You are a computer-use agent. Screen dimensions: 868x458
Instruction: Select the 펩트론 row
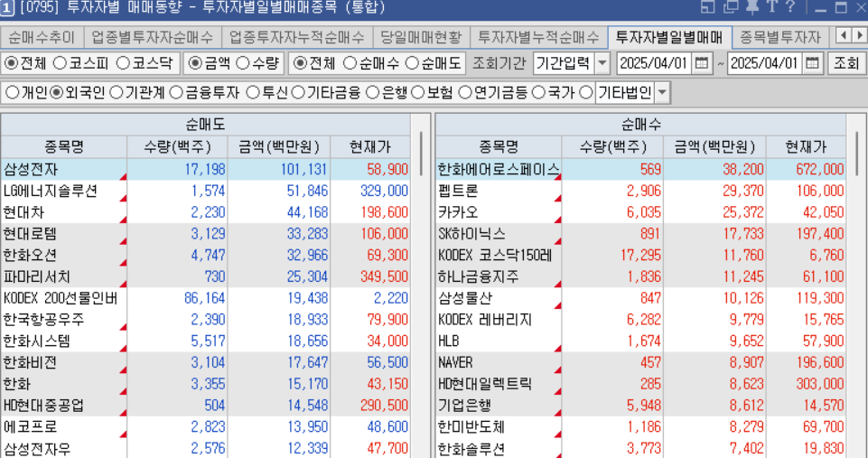click(641, 192)
